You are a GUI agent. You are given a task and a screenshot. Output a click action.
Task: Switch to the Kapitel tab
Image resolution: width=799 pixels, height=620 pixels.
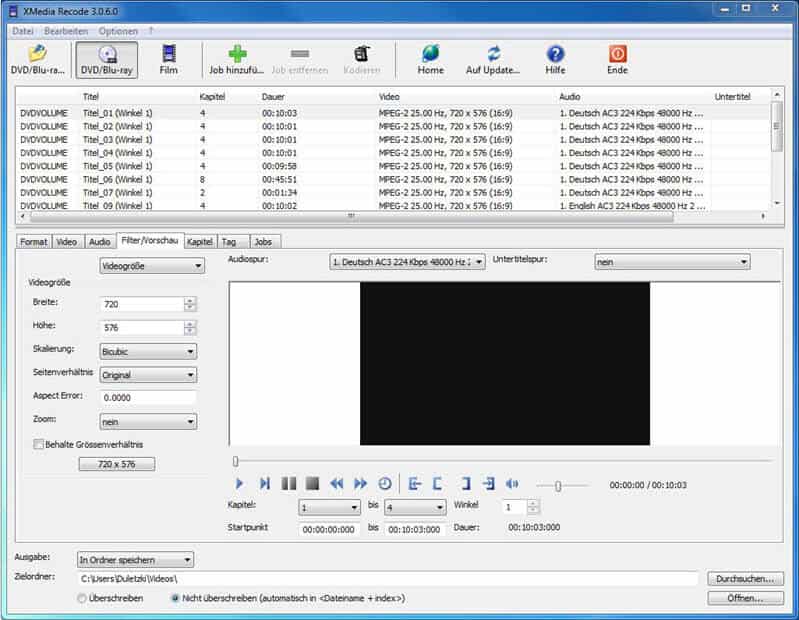[200, 242]
